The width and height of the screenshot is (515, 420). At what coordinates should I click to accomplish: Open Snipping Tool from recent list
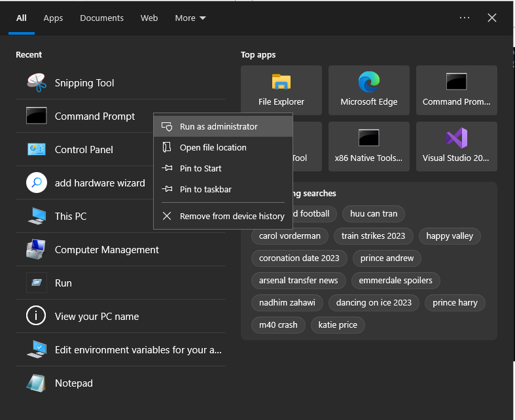(x=84, y=83)
